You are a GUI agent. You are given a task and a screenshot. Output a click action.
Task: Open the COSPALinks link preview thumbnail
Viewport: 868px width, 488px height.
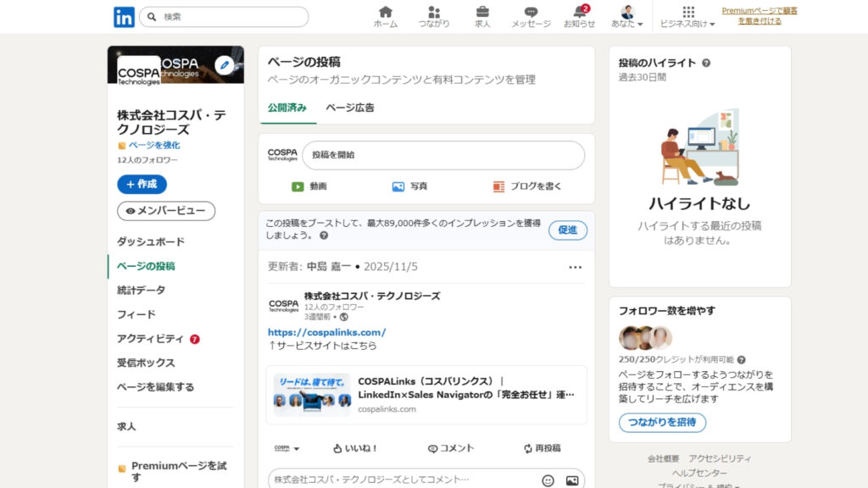(x=312, y=395)
